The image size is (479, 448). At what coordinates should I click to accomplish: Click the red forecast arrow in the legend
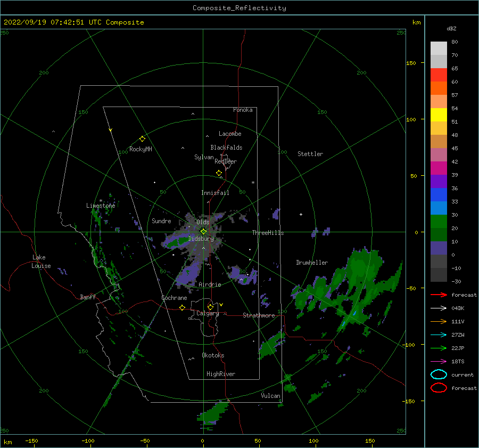click(x=439, y=295)
